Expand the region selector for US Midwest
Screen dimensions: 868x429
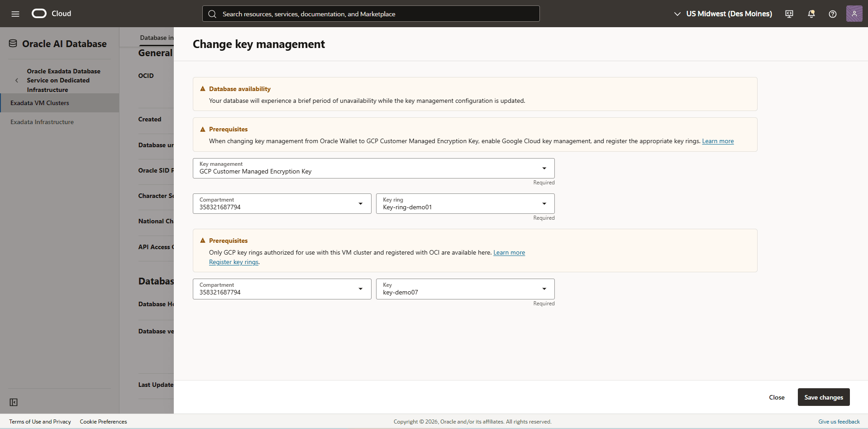[x=677, y=14]
